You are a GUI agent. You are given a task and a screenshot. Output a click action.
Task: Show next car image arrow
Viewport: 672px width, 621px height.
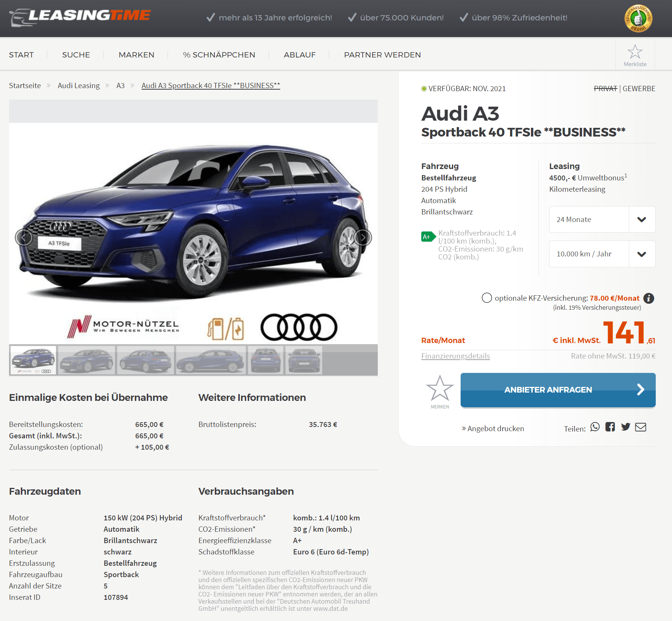point(363,238)
